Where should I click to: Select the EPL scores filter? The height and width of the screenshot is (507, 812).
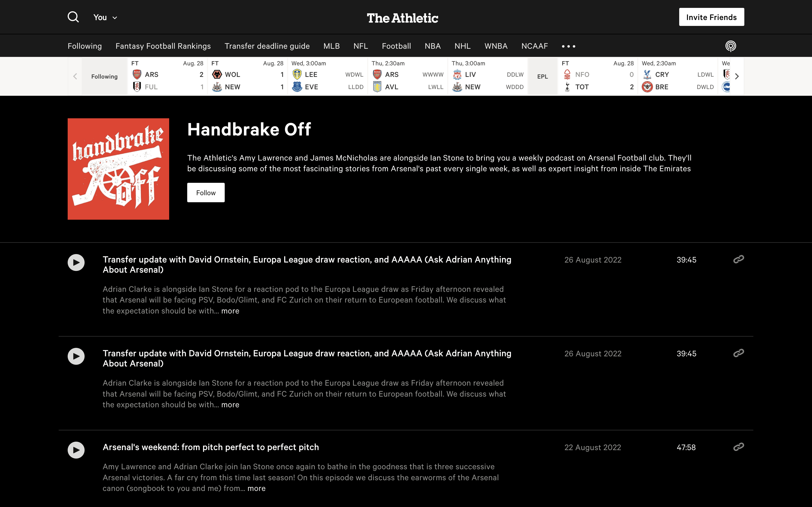(542, 76)
